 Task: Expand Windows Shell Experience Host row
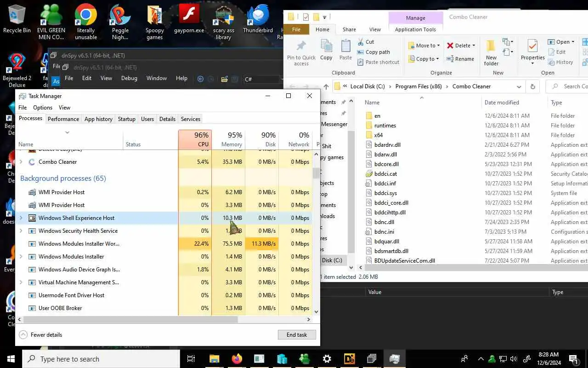21,218
